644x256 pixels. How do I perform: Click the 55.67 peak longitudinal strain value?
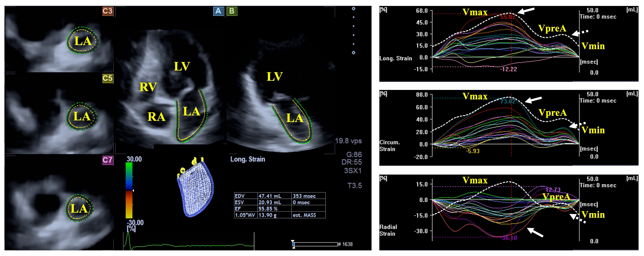[508, 17]
